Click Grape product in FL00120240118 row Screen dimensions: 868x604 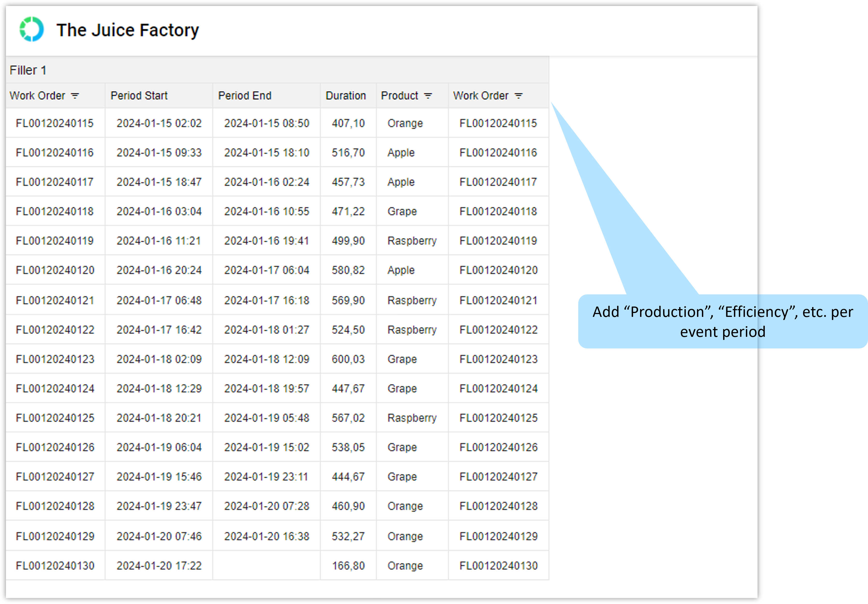tap(402, 212)
